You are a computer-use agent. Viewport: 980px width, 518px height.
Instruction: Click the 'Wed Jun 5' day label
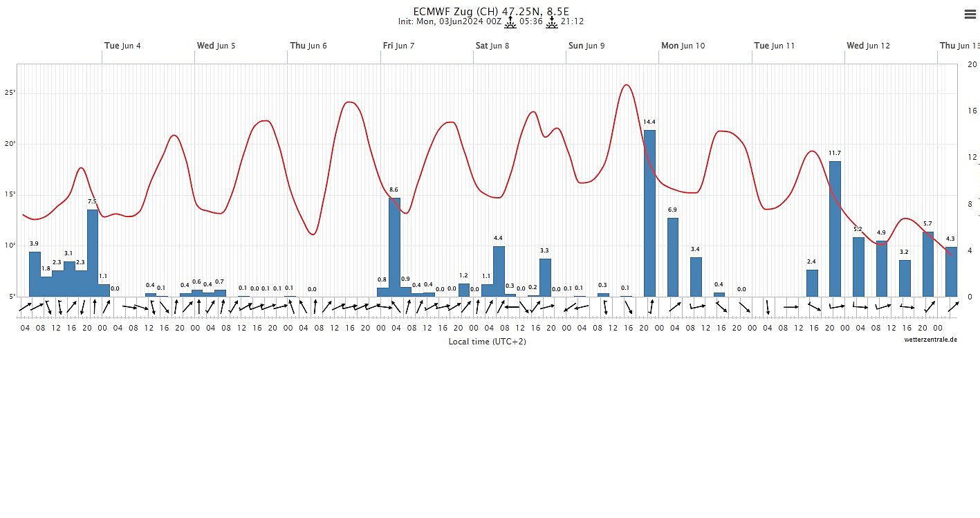[x=216, y=46]
